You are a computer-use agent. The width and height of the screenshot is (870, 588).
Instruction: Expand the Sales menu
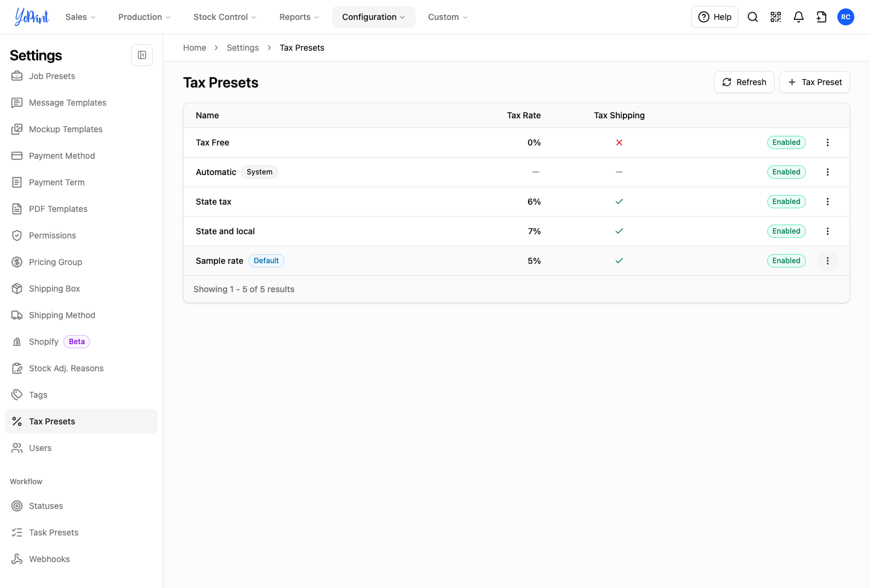[81, 17]
